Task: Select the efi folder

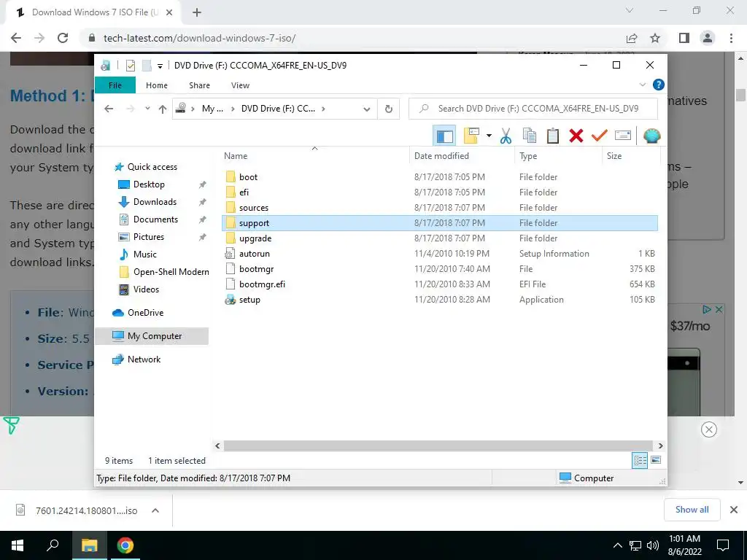Action: click(x=244, y=192)
